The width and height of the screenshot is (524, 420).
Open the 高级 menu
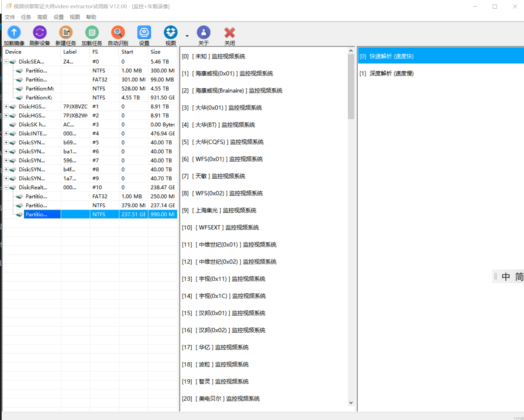[42, 17]
